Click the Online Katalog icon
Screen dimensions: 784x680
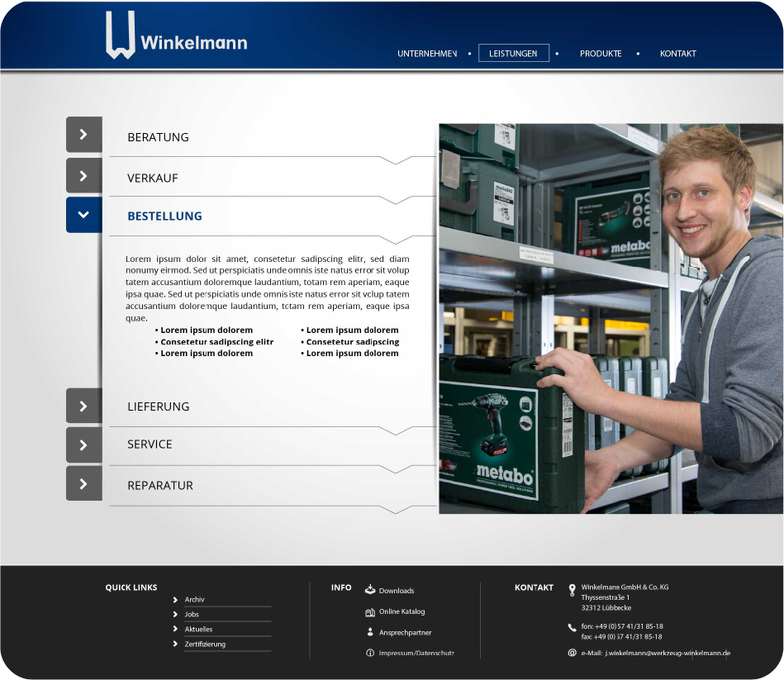point(370,612)
